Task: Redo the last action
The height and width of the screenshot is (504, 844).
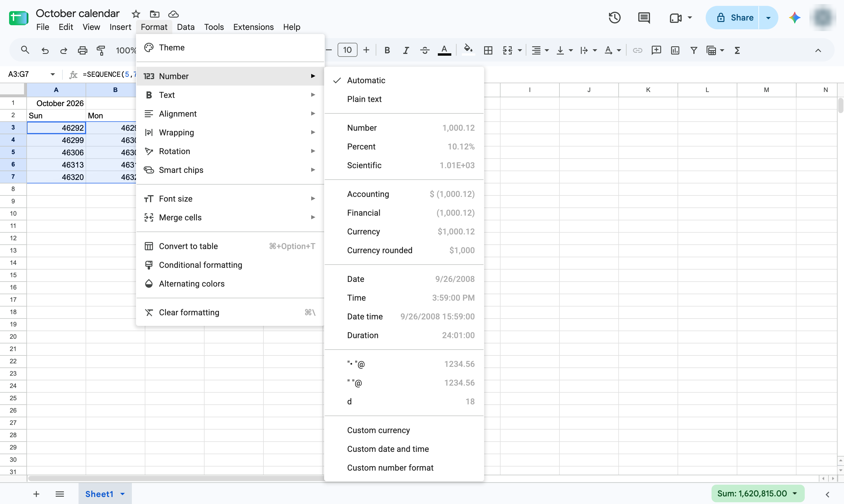Action: pyautogui.click(x=64, y=51)
